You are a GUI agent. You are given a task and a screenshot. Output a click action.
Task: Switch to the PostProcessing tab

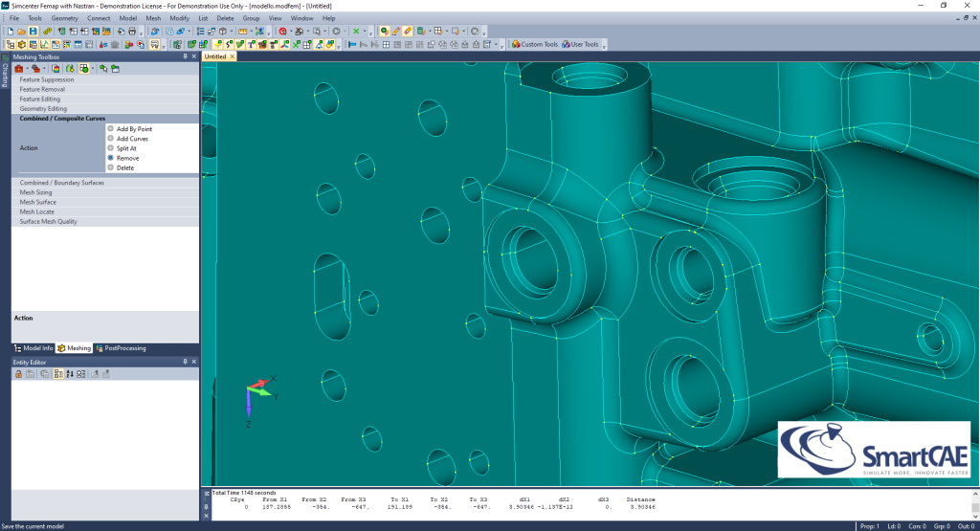point(122,348)
